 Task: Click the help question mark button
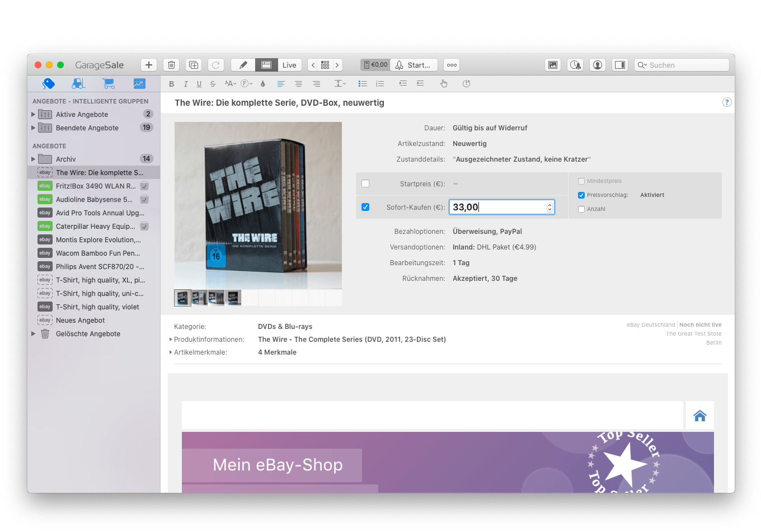pos(726,102)
